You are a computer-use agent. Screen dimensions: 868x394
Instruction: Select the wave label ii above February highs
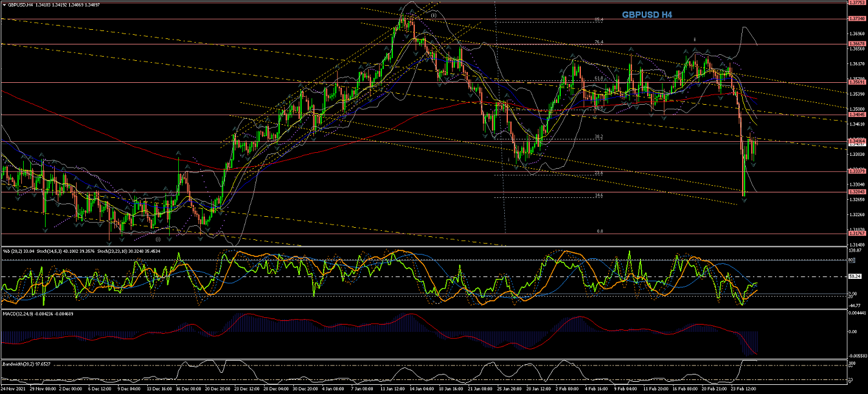click(x=695, y=38)
